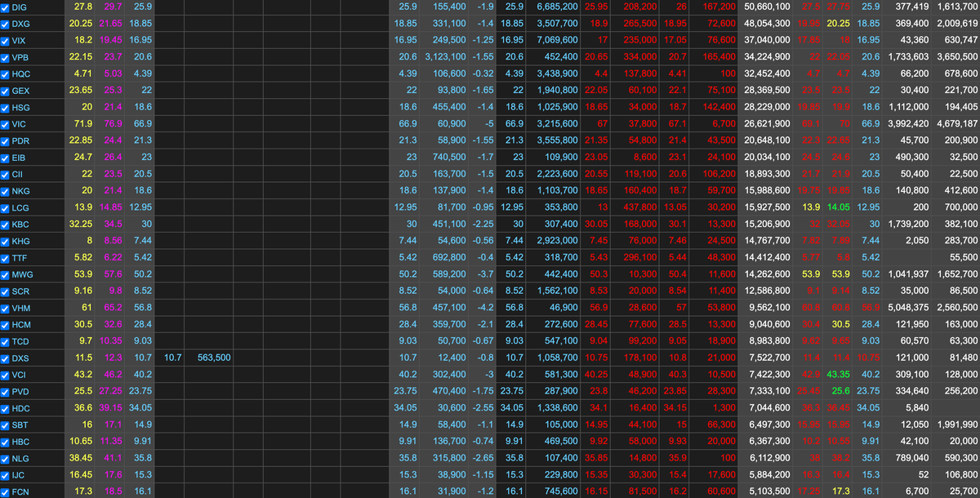Click the VIC ceiling price 76.9
This screenshot has height=498, width=980.
tap(112, 124)
